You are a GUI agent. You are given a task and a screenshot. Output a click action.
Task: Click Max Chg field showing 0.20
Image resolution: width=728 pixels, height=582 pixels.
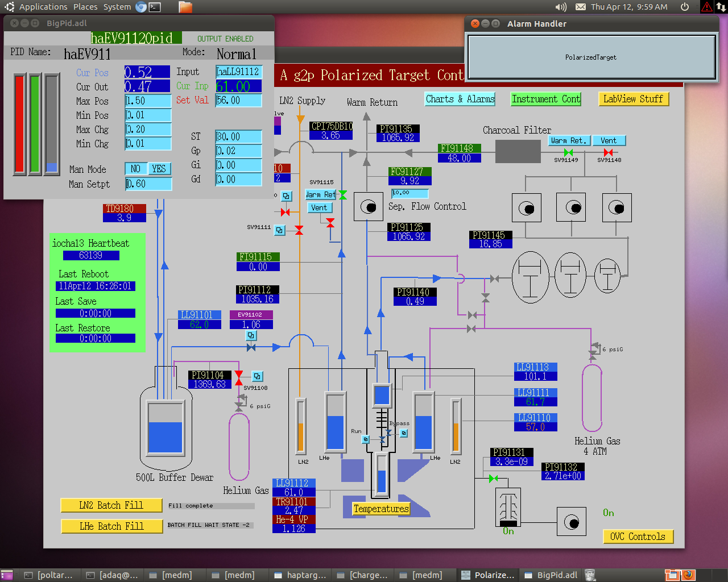148,130
